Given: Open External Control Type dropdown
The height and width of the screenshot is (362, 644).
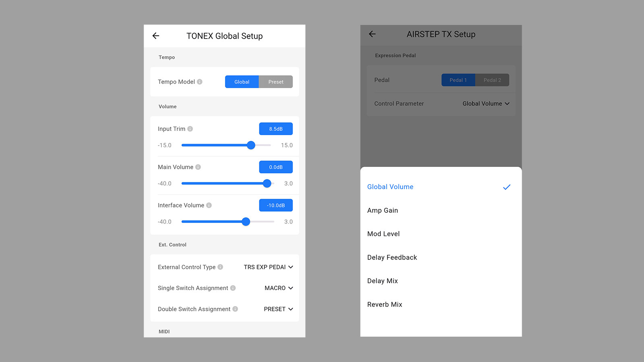Looking at the screenshot, I should [268, 267].
